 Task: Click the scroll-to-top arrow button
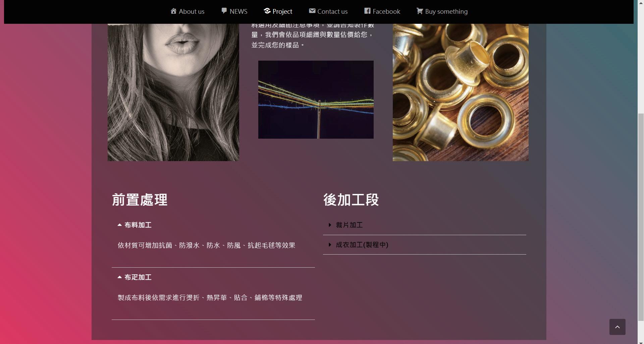[617, 327]
